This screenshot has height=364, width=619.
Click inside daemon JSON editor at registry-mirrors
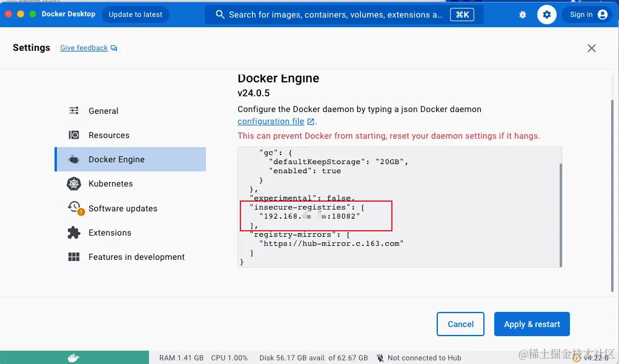tap(299, 234)
